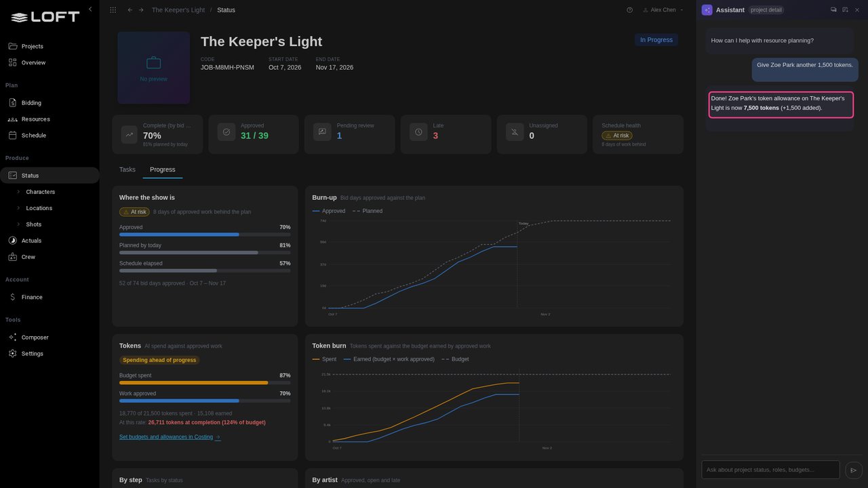Image resolution: width=868 pixels, height=488 pixels.
Task: Click the No preview project thumbnail
Action: (154, 68)
